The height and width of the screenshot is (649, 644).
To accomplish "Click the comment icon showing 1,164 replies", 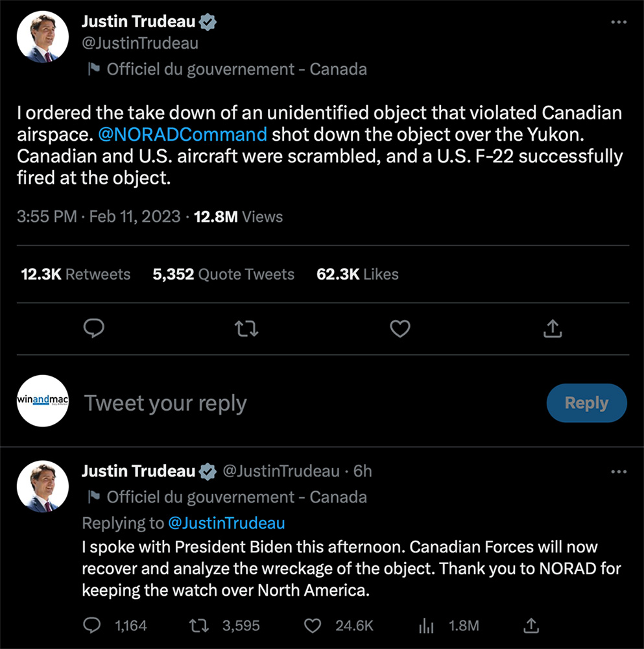I will coord(93,626).
